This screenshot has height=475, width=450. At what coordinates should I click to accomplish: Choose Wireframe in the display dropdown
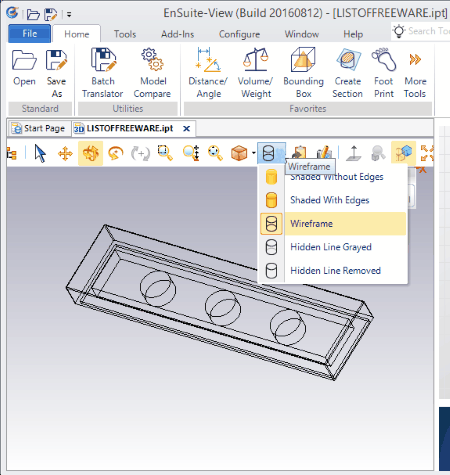(333, 224)
